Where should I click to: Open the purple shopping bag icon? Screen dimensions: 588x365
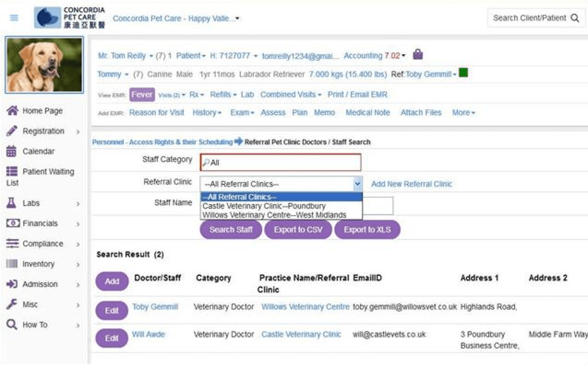point(418,55)
